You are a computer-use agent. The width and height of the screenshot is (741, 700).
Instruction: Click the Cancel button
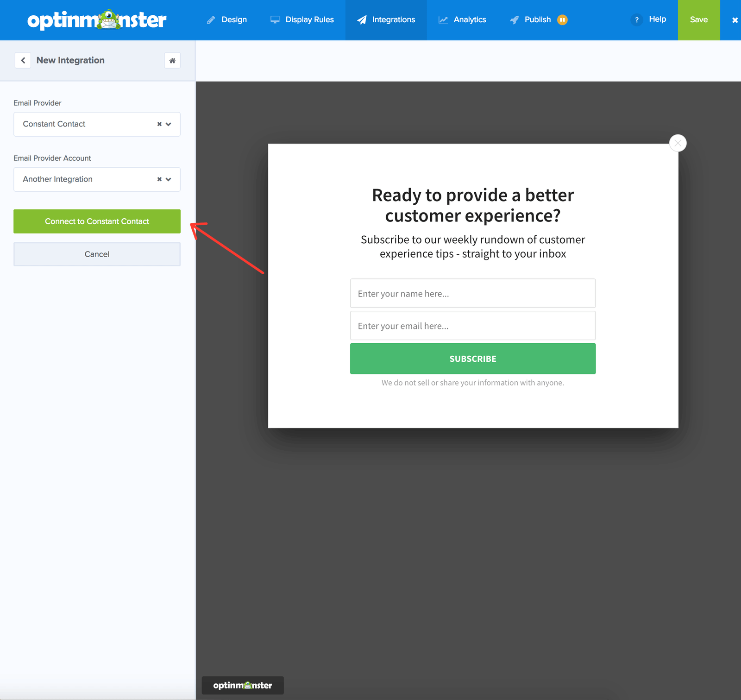97,254
